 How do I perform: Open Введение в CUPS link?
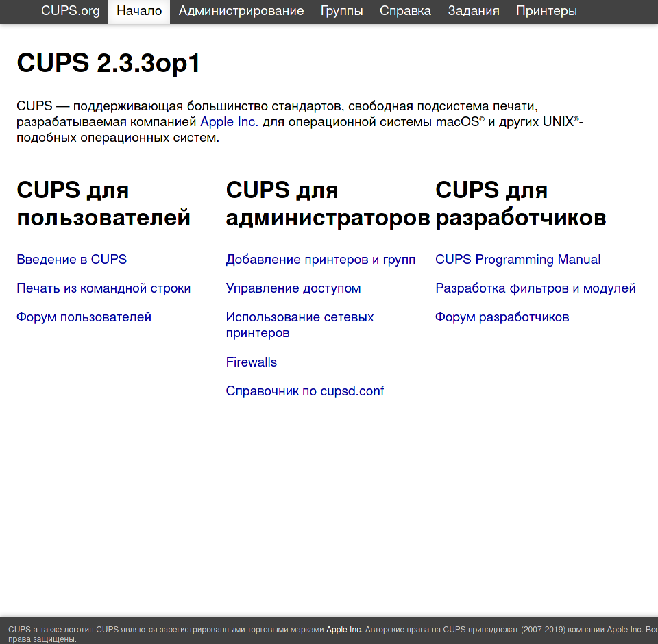coord(71,259)
